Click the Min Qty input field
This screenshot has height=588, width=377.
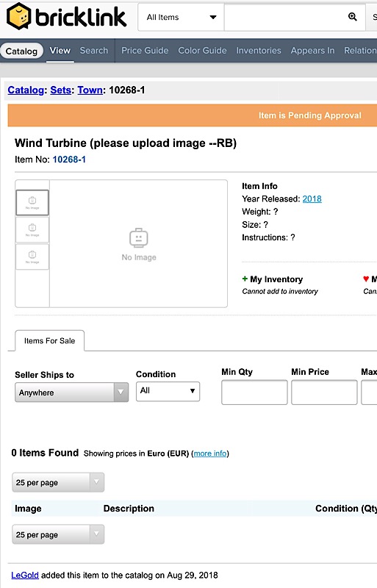(254, 392)
